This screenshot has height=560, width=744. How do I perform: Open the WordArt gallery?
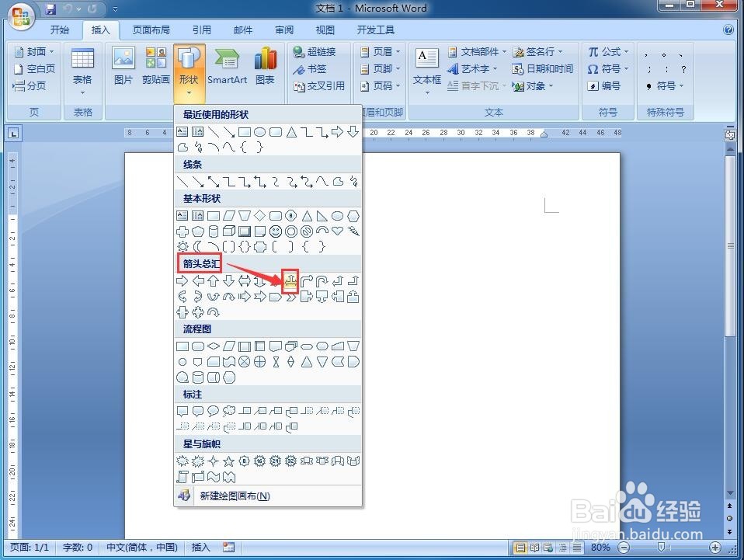[x=473, y=69]
